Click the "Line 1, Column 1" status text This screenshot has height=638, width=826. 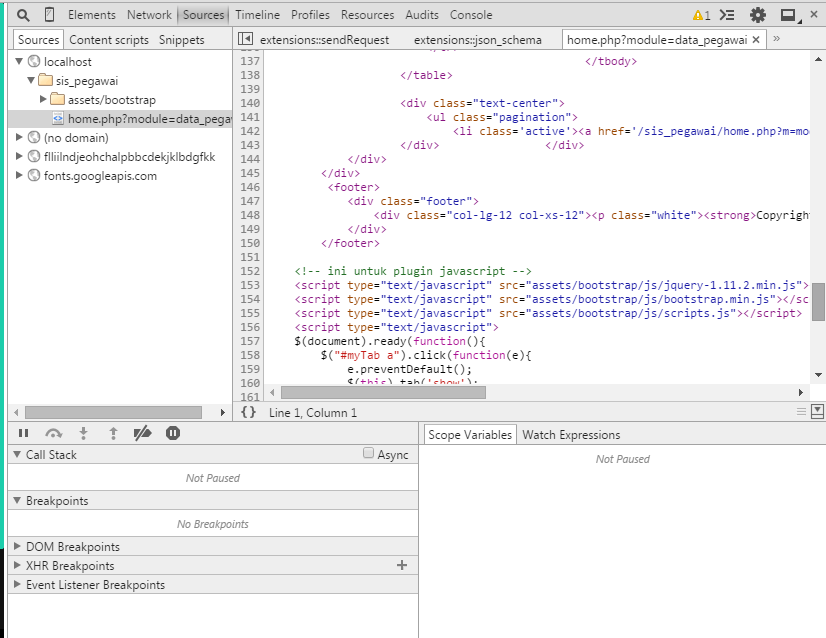[x=313, y=413]
